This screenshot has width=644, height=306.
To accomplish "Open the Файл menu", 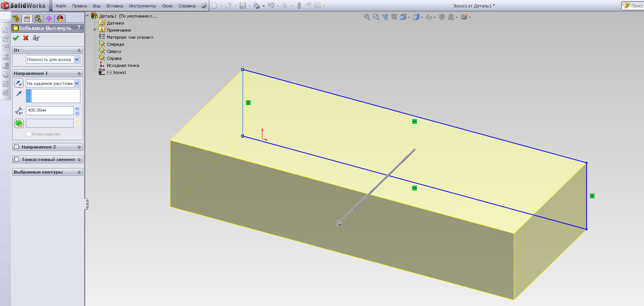I will [61, 6].
